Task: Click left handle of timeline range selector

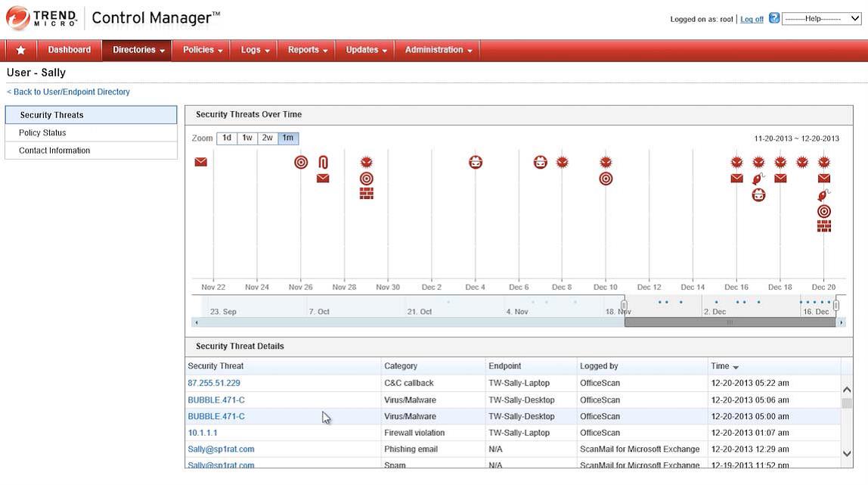Action: (624, 305)
